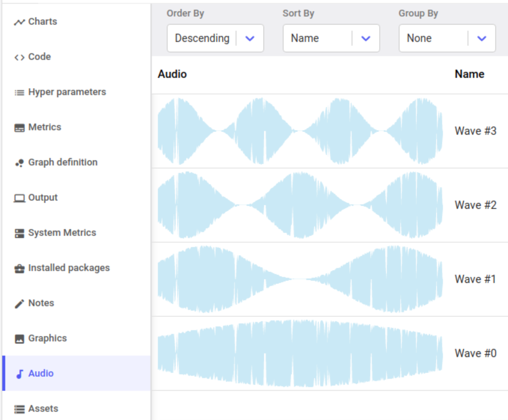Select the Wave #2 label
Screen dimensions: 508x420
click(475, 204)
